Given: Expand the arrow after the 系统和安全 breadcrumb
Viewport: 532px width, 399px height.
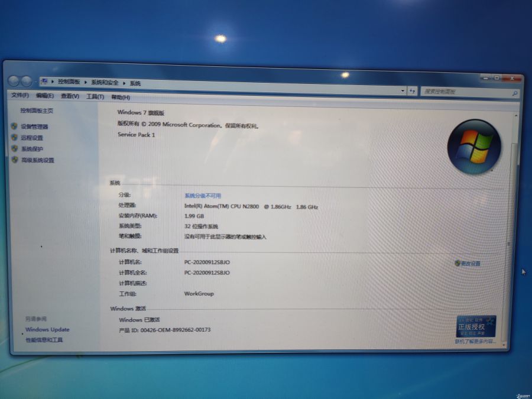Looking at the screenshot, I should [x=124, y=83].
